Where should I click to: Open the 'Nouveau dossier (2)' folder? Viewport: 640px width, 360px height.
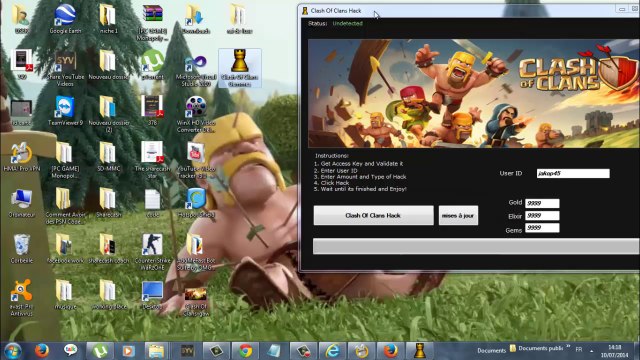pyautogui.click(x=108, y=114)
